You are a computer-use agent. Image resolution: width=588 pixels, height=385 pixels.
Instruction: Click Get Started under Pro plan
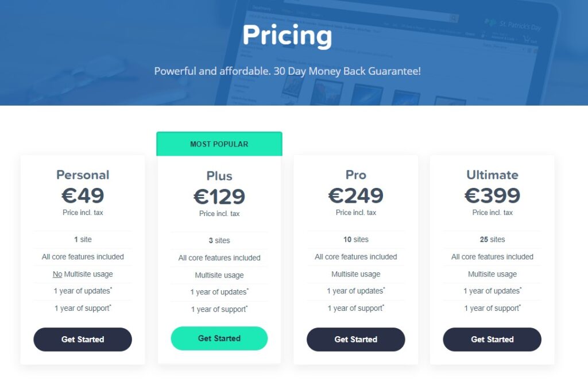point(356,339)
